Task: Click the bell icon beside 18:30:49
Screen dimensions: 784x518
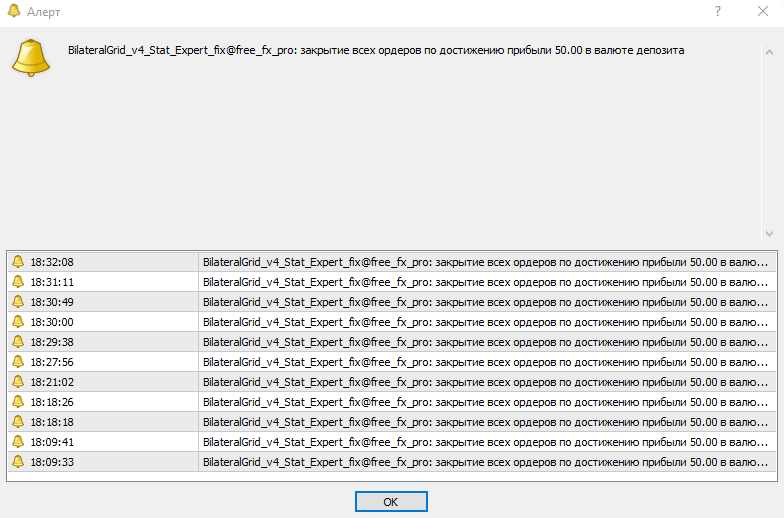Action: [x=18, y=302]
